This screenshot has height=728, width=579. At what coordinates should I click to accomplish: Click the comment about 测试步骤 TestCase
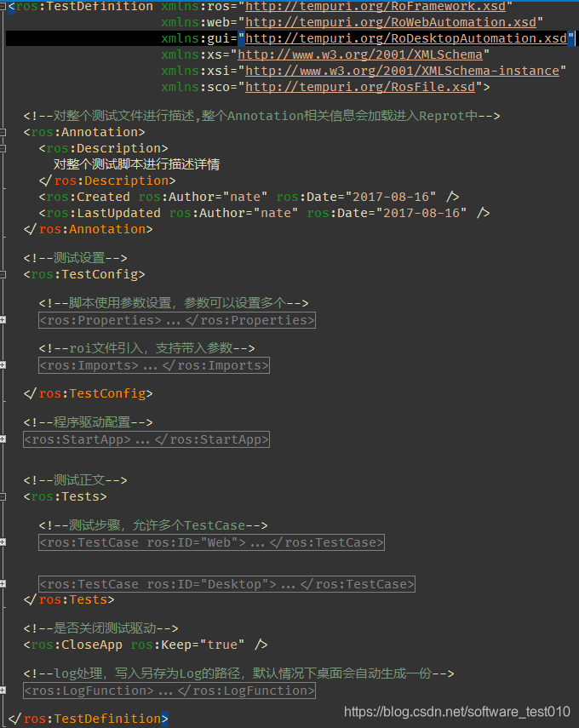click(x=153, y=525)
